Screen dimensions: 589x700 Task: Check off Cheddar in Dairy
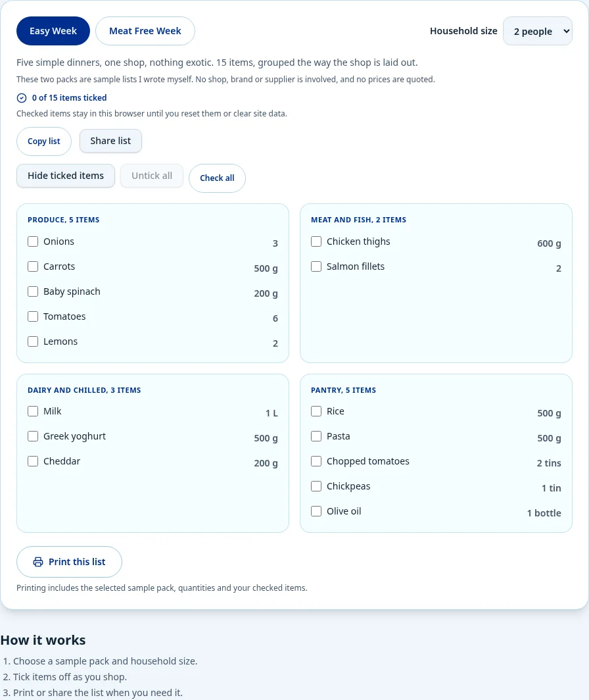pyautogui.click(x=33, y=461)
